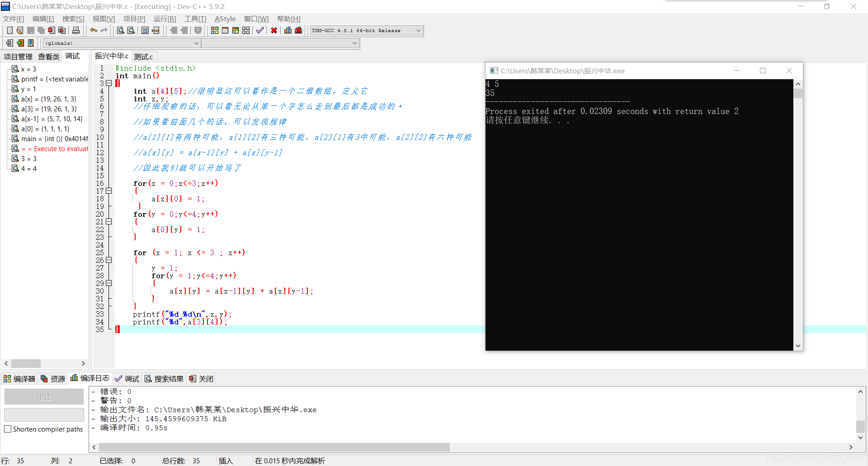This screenshot has height=466, width=868.
Task: Open the 运行[R] menu
Action: coord(165,19)
